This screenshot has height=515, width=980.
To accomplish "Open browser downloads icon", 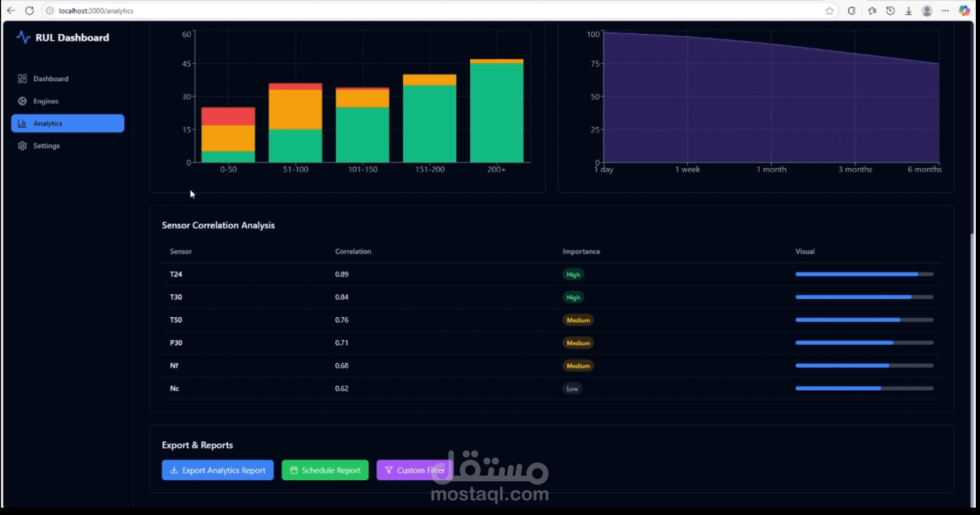I will pos(908,11).
